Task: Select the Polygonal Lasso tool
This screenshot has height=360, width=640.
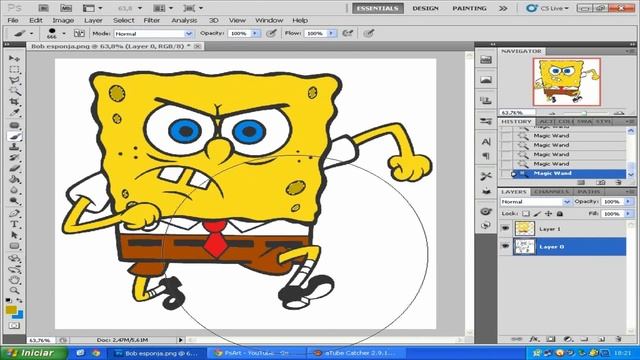Action: tap(14, 80)
